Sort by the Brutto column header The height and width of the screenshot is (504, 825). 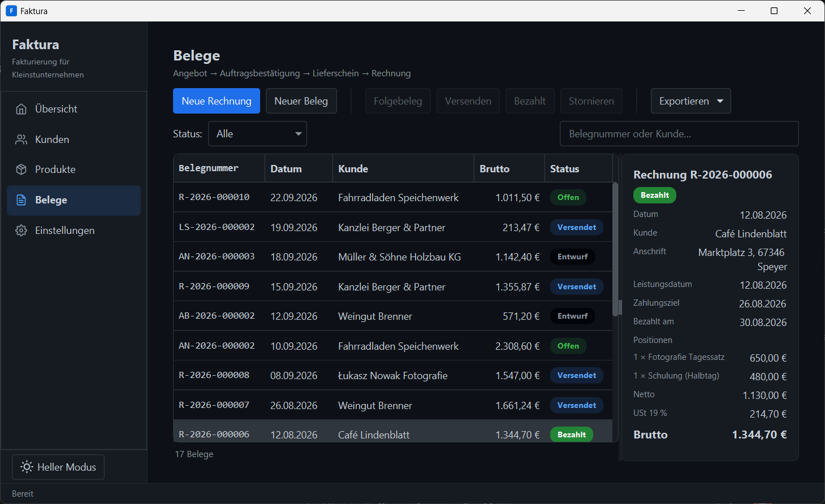[x=509, y=168]
